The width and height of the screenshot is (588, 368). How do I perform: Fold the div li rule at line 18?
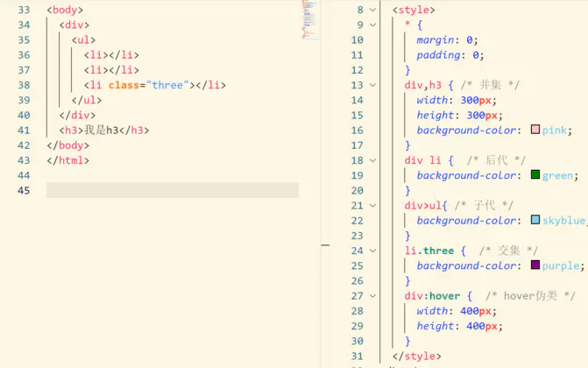pyautogui.click(x=373, y=160)
